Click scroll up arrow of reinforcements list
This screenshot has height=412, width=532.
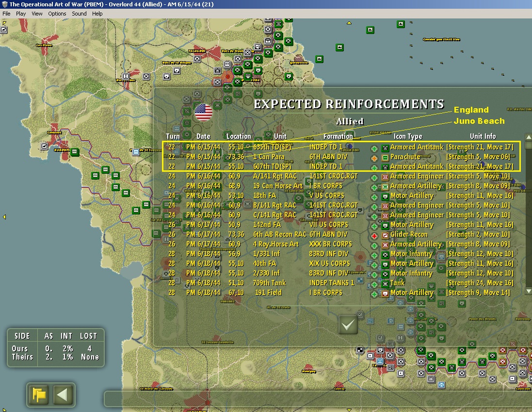tap(529, 137)
